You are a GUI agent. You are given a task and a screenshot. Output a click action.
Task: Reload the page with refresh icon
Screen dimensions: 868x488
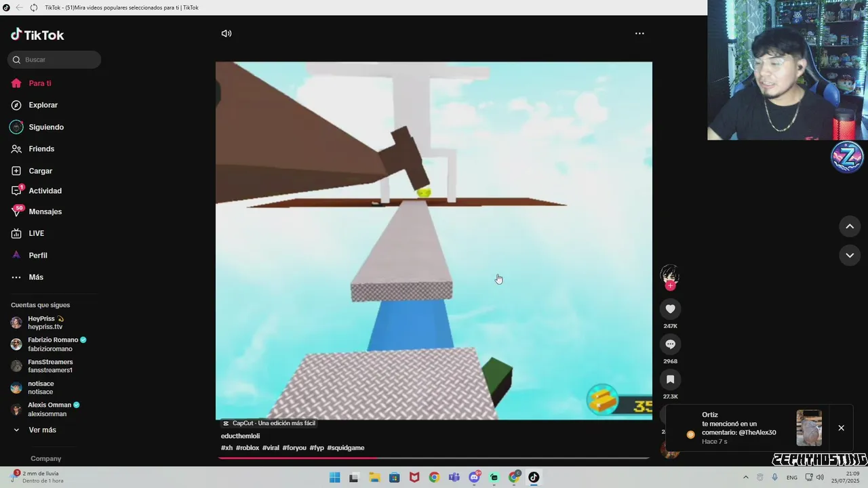click(34, 7)
